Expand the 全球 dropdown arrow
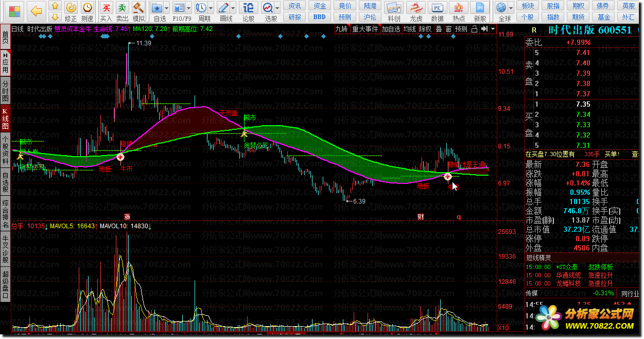644x339 pixels. [511, 8]
